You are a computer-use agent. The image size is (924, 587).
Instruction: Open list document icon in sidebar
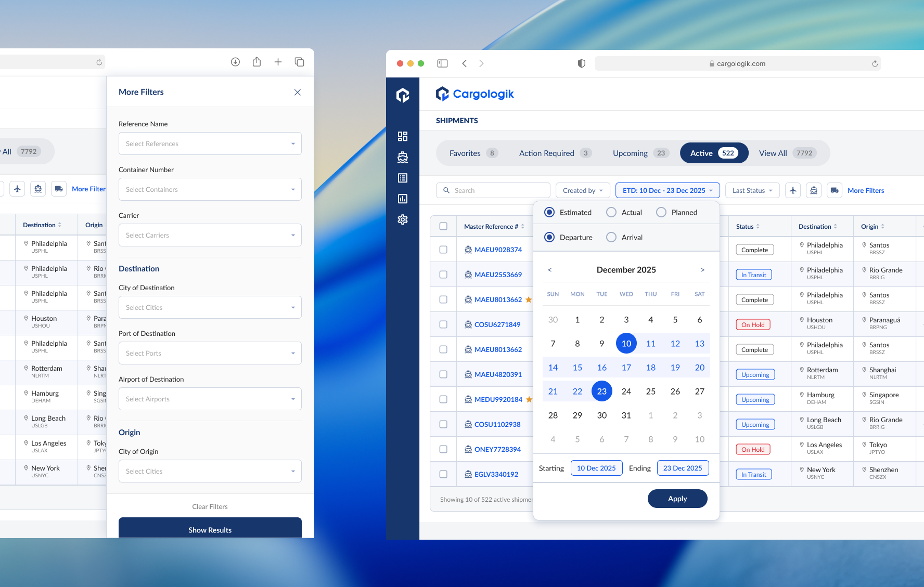[x=403, y=178]
